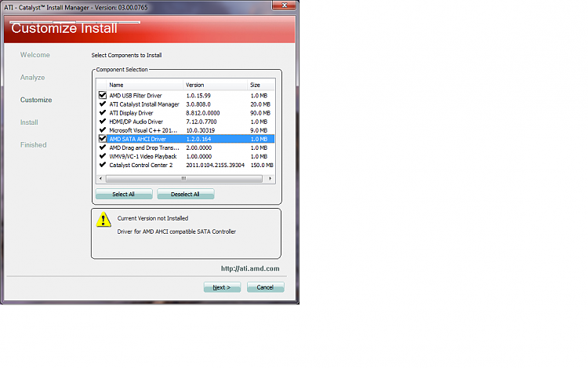Open the http://ati.amd.com link
Screen dimensions: 588x368
click(250, 268)
